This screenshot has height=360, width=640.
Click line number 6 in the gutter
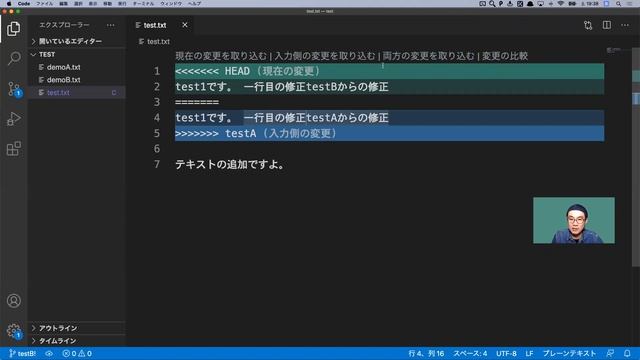point(157,149)
